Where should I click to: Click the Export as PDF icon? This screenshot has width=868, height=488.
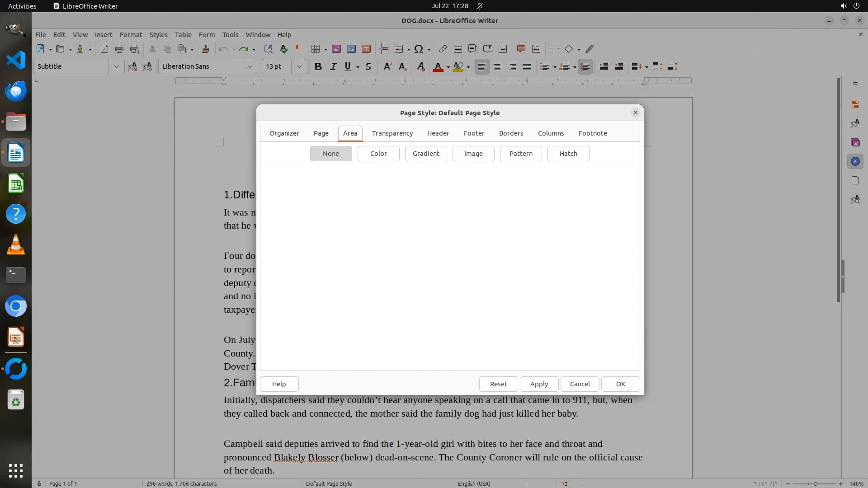(104, 49)
